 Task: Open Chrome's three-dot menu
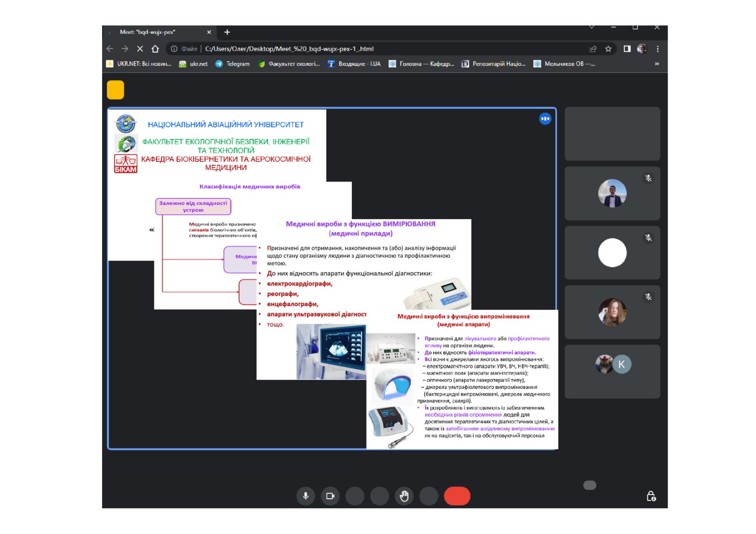[657, 49]
